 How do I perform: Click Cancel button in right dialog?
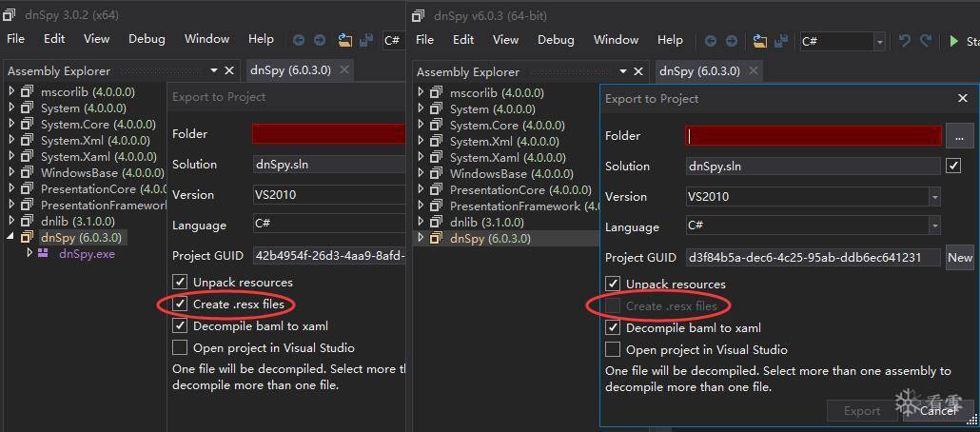[937, 411]
